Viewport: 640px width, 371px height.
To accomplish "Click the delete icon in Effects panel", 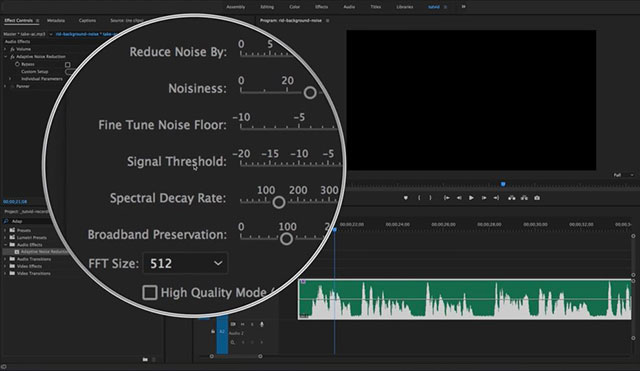I will click(154, 360).
